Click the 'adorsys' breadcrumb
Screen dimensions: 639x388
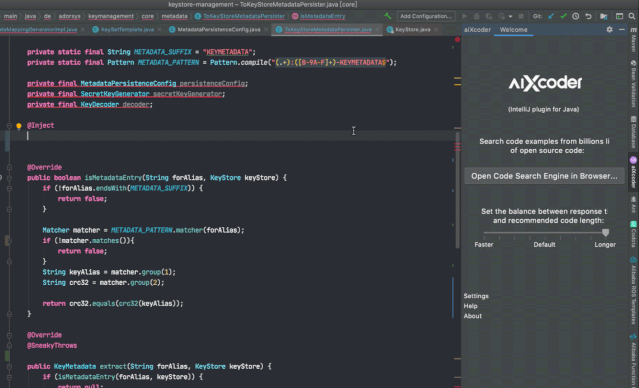[68, 16]
